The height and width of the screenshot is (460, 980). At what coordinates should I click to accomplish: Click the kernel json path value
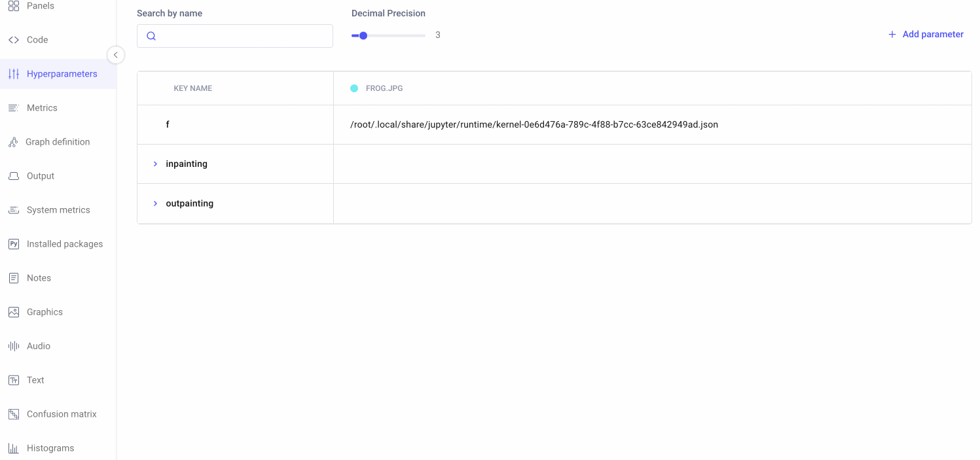(x=534, y=124)
